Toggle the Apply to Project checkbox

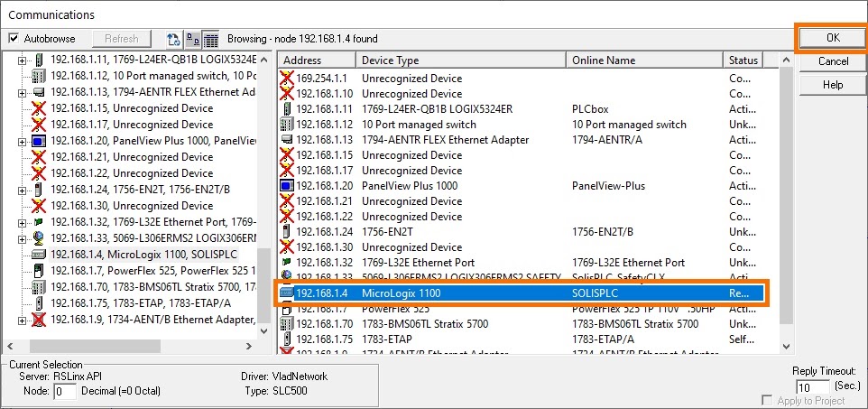(767, 400)
